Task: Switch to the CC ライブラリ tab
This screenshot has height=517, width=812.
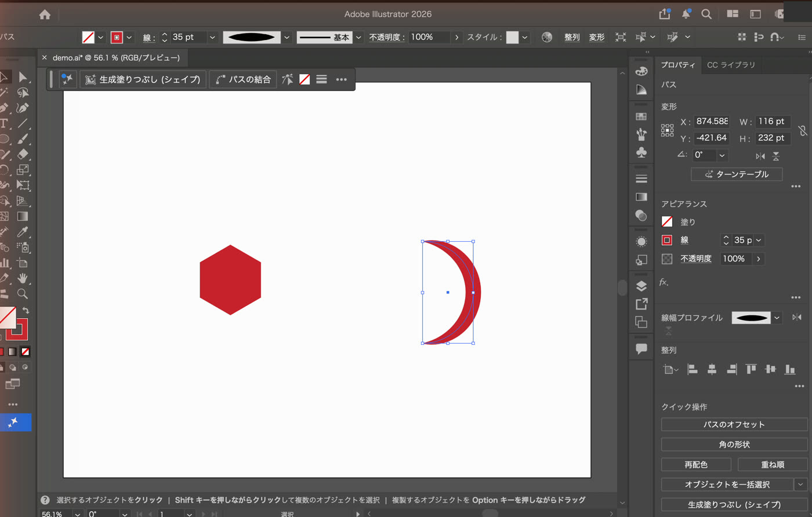Action: (731, 65)
